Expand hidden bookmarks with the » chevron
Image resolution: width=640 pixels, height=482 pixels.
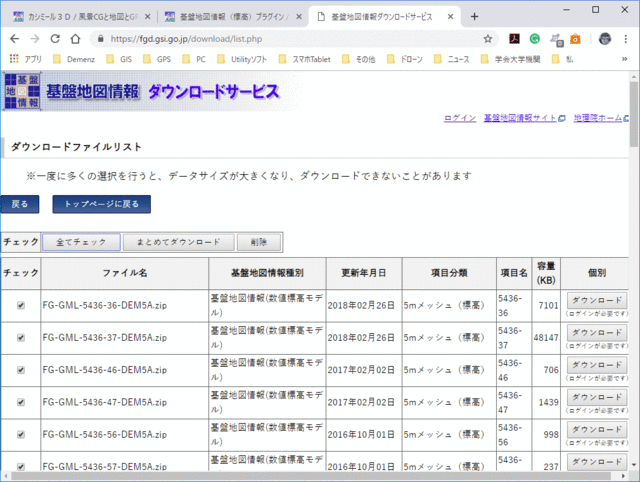point(624,59)
